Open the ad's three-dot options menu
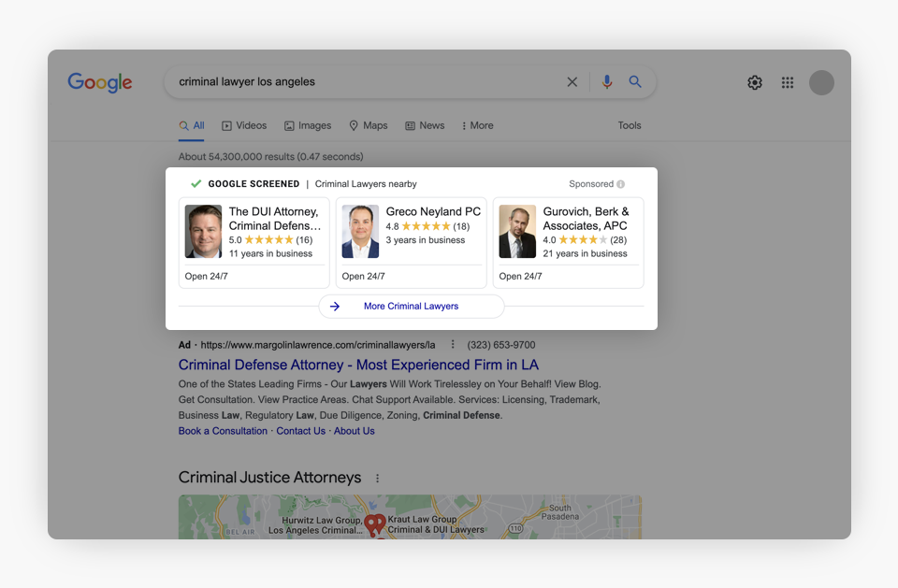This screenshot has height=588, width=898. [x=453, y=344]
